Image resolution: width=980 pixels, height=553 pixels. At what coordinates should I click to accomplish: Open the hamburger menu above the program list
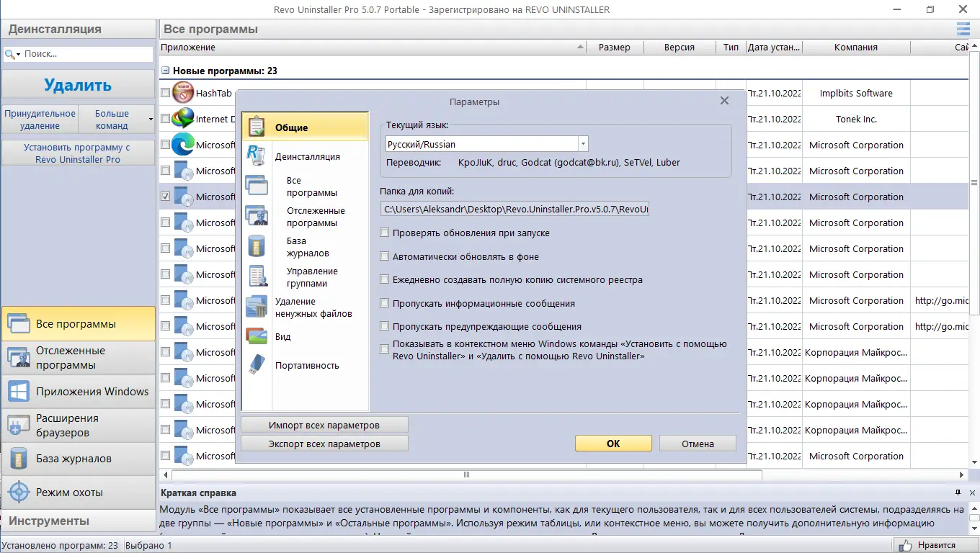[963, 29]
